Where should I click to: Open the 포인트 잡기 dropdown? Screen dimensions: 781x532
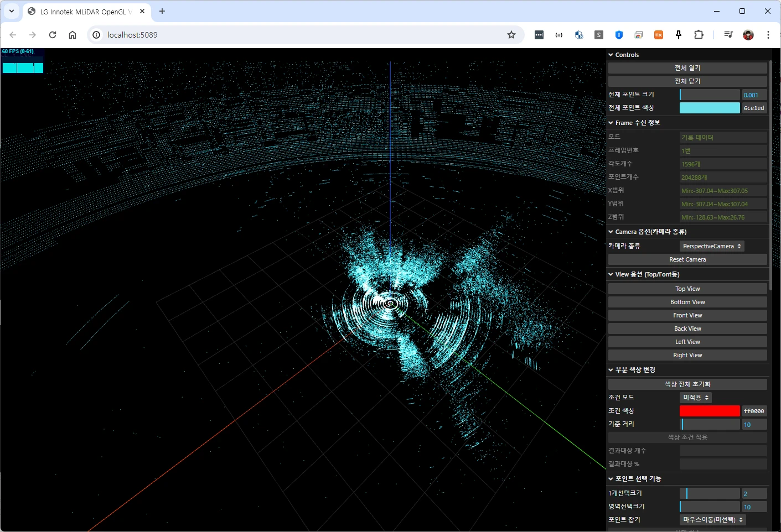[x=713, y=520]
